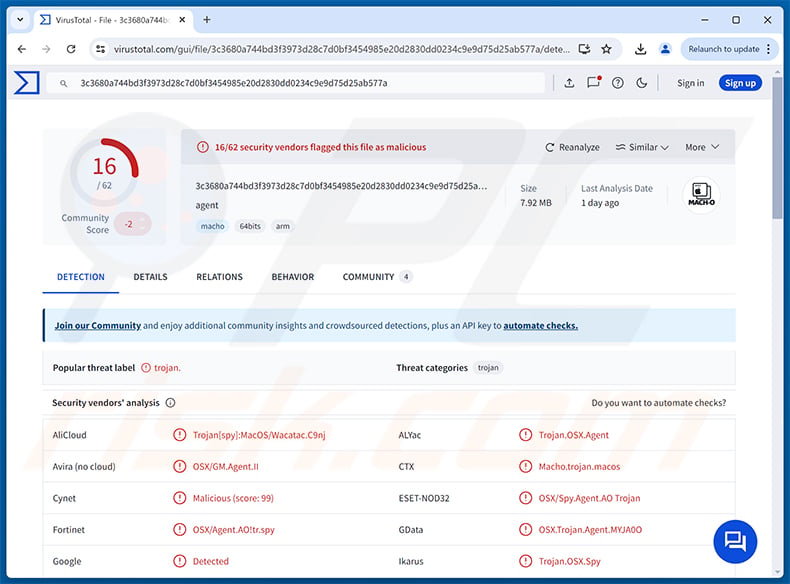The image size is (790, 584).
Task: Reload the page
Action: (x=71, y=49)
